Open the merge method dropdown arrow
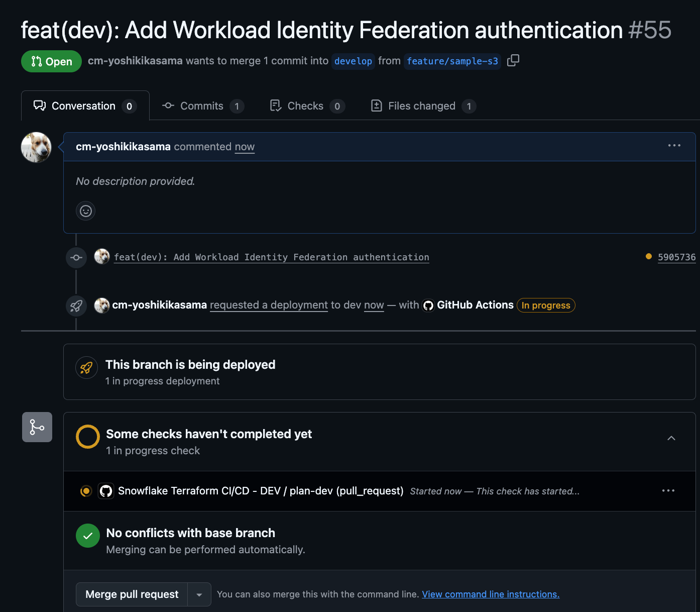The width and height of the screenshot is (700, 612). [x=199, y=594]
